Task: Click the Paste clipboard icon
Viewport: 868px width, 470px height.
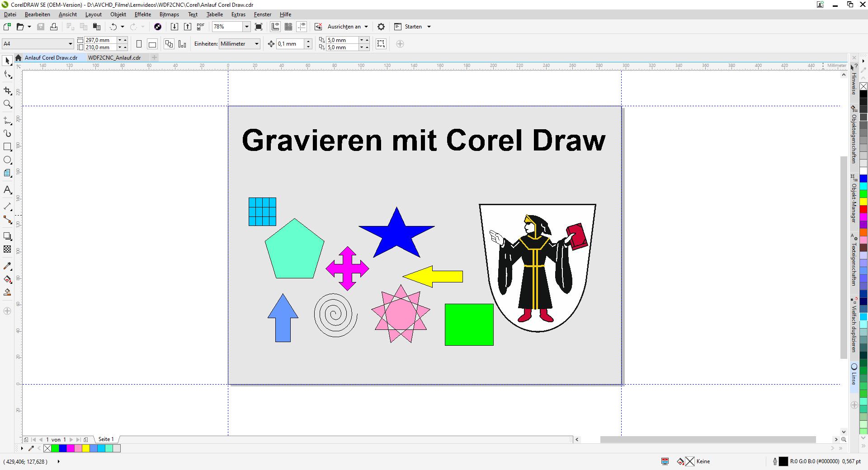Action: tap(96, 27)
